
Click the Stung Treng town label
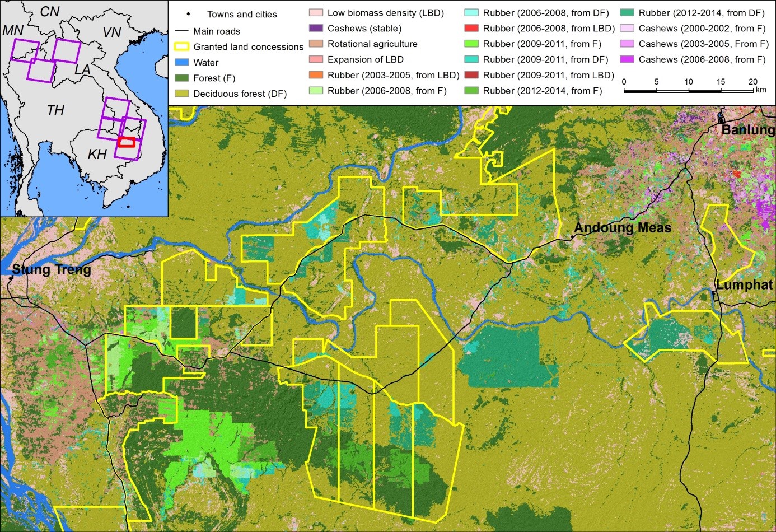pos(52,269)
